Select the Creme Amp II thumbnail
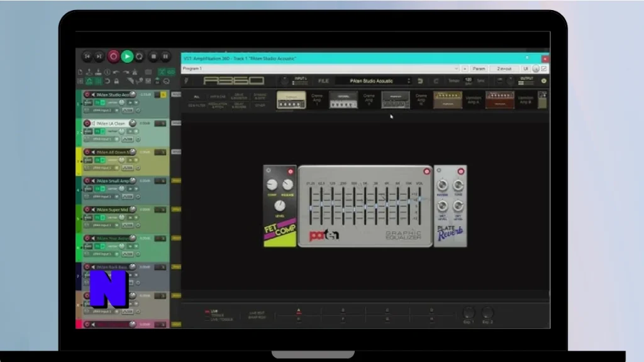 coord(343,100)
